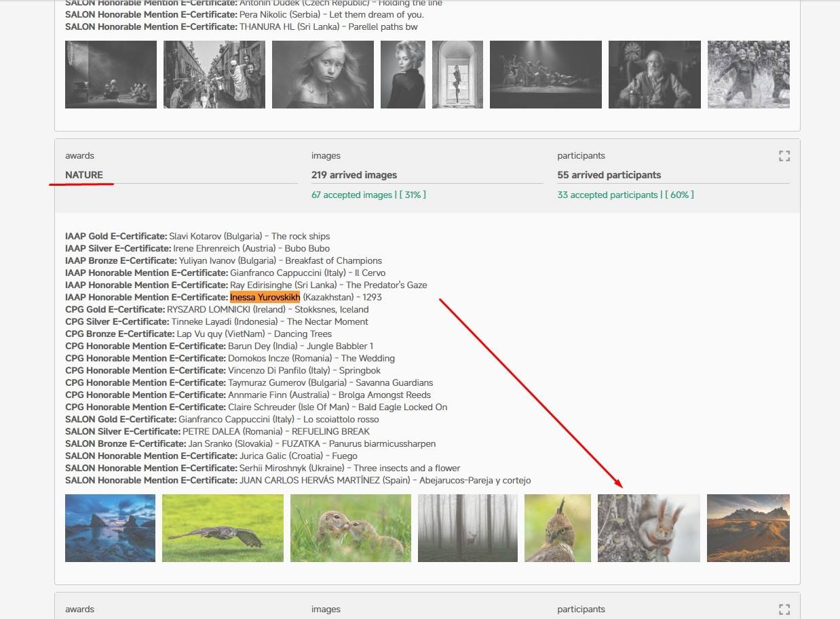Select the dancer in window thumbnail
This screenshot has height=619, width=840.
tap(457, 75)
